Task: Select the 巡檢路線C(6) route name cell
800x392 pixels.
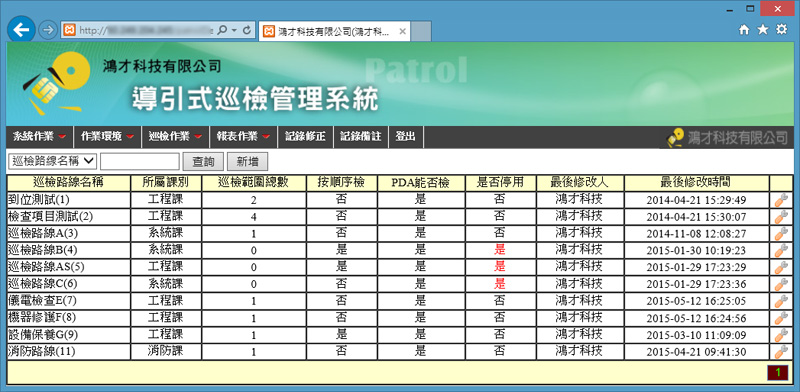Action: point(69,284)
